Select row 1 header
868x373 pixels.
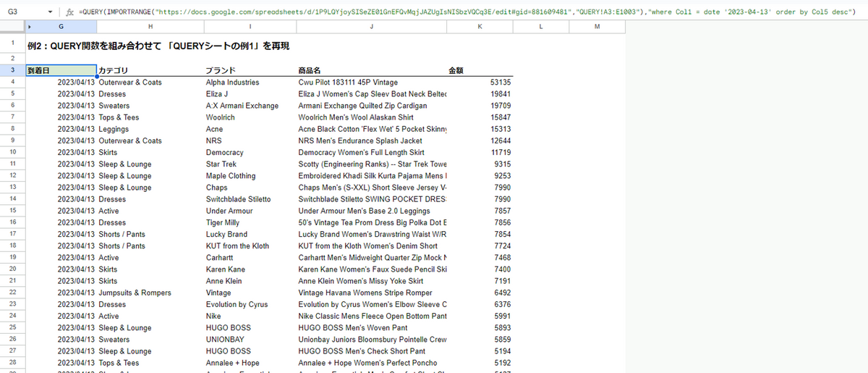[12, 45]
